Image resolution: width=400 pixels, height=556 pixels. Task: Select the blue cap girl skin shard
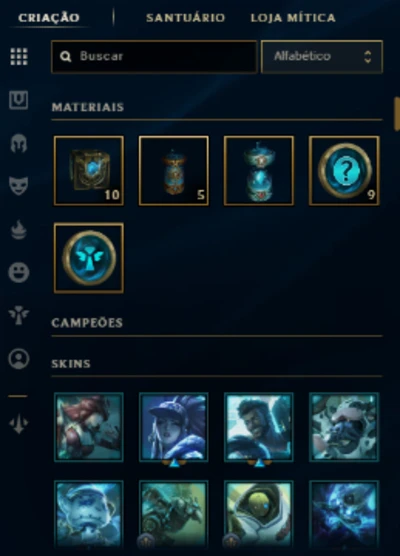tap(174, 427)
